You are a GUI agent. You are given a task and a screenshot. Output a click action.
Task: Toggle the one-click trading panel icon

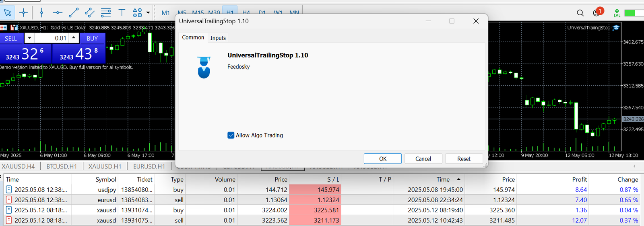4,28
